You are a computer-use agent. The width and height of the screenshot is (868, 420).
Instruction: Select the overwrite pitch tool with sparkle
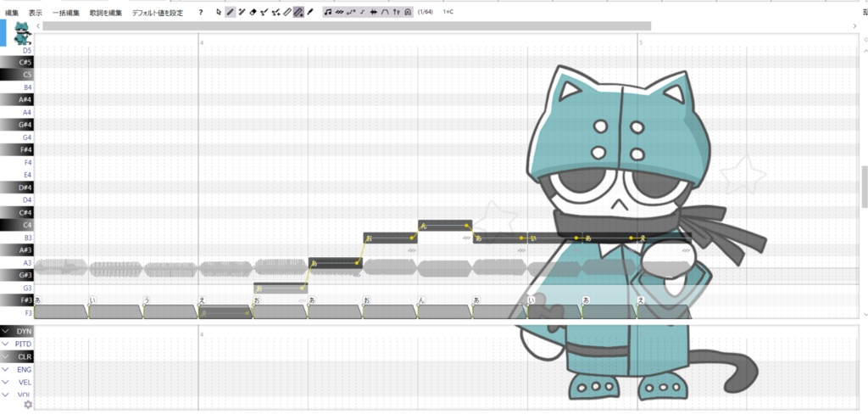click(275, 12)
